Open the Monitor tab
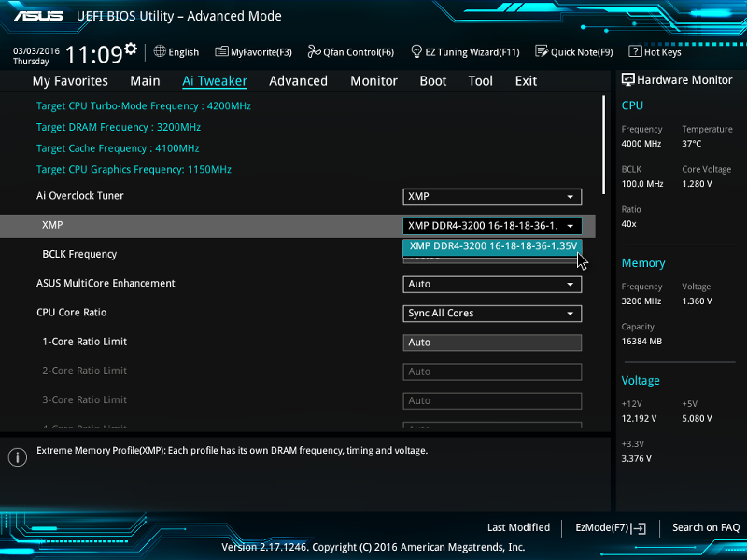Viewport: 747px width, 560px height. [x=374, y=81]
